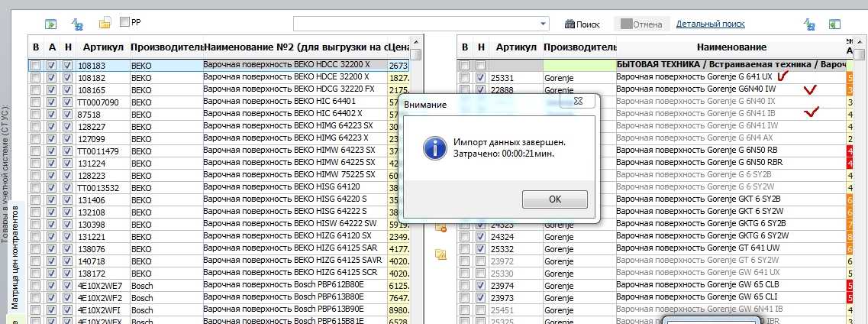Click the Поиск binoculars button
The width and height of the screenshot is (868, 324).
(x=582, y=24)
